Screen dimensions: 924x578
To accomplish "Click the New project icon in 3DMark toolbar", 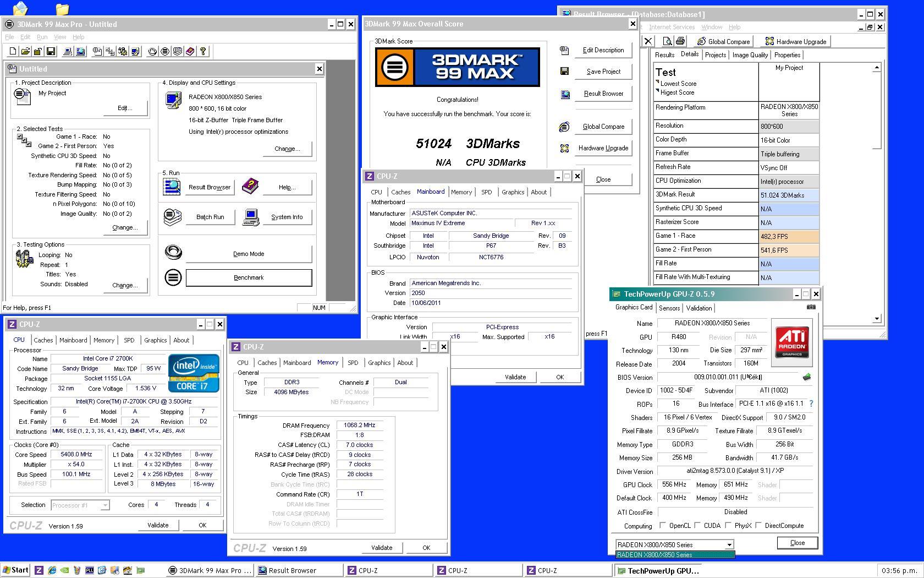I will [13, 51].
